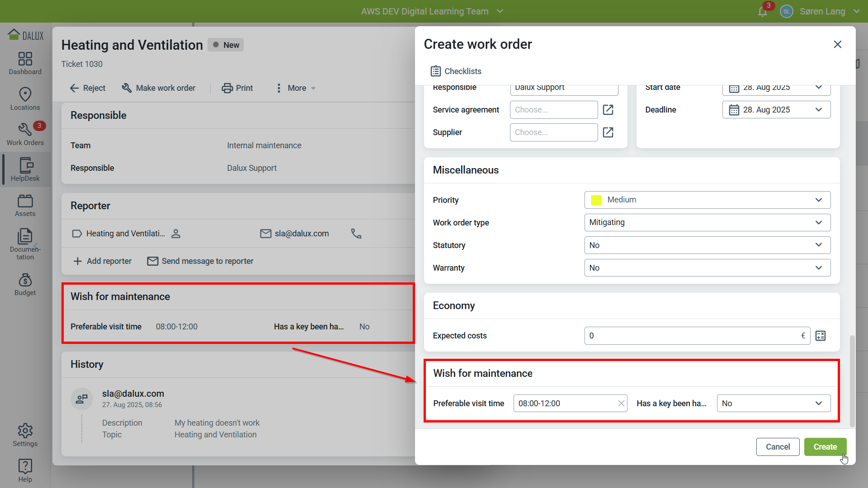Open the Statutory dropdown
This screenshot has height=488, width=868.
tap(707, 245)
